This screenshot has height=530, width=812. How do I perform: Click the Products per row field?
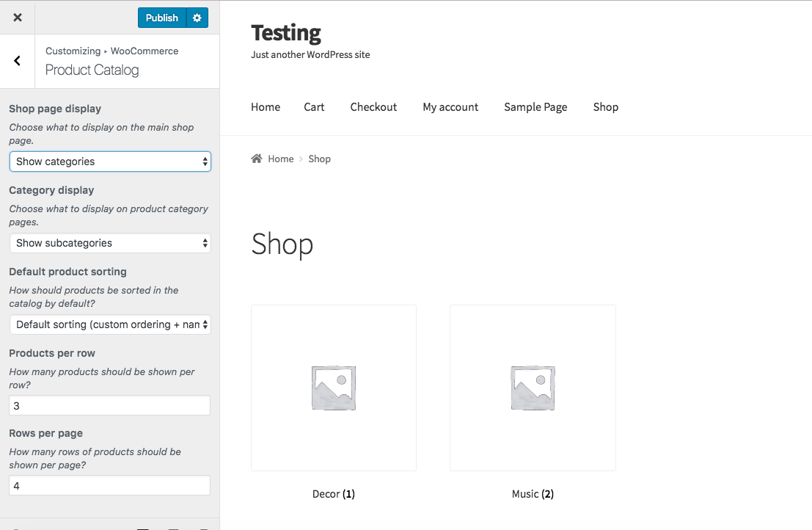click(x=110, y=405)
